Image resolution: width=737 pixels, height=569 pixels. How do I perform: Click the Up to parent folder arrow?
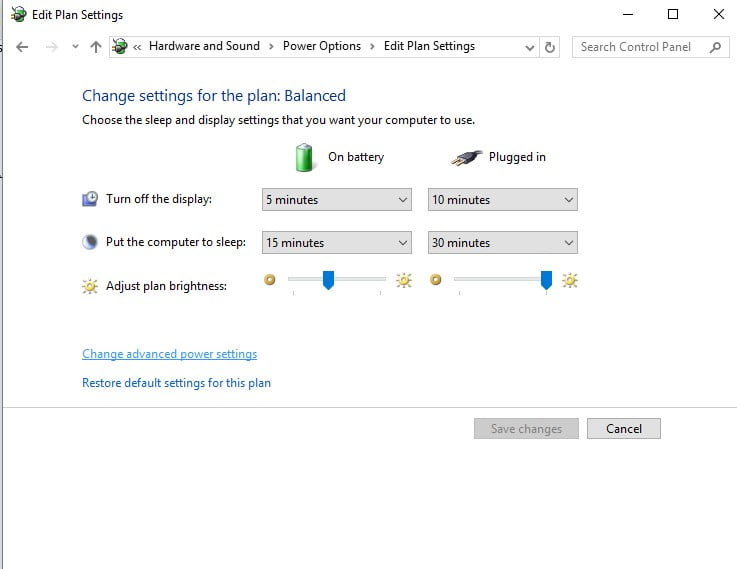pos(96,47)
